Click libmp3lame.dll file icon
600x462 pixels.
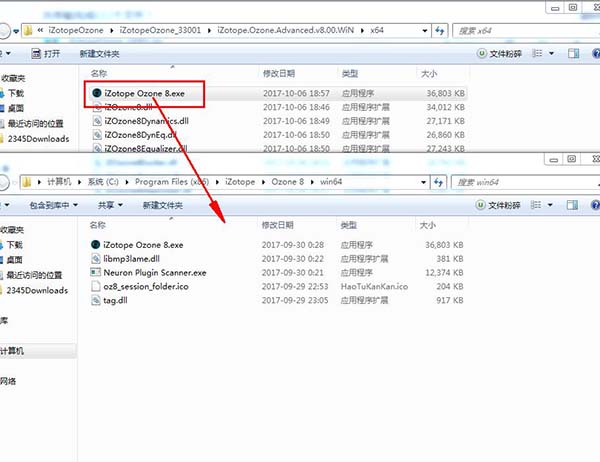pos(96,259)
